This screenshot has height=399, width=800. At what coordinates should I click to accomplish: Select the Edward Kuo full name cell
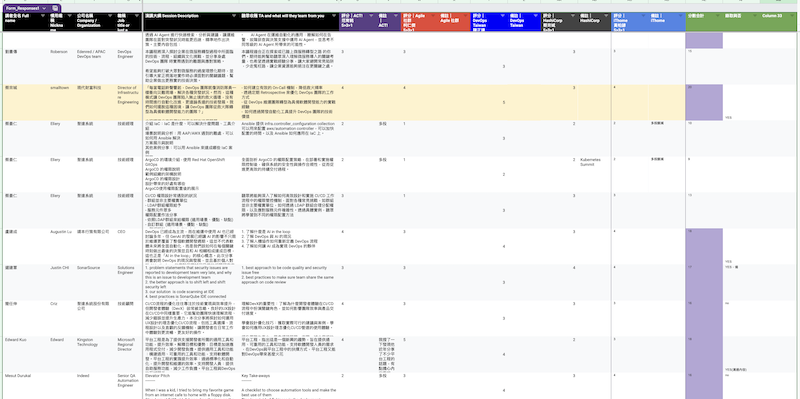tap(26, 354)
